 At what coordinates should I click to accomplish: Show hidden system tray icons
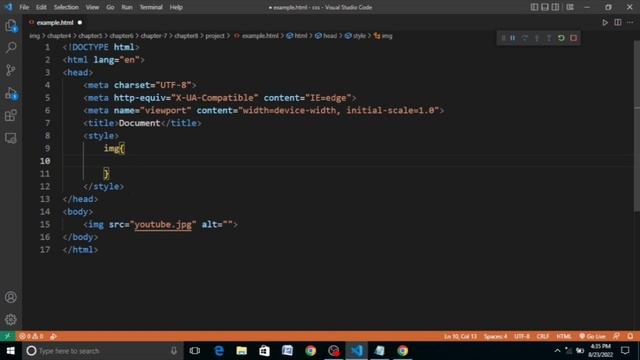558,351
